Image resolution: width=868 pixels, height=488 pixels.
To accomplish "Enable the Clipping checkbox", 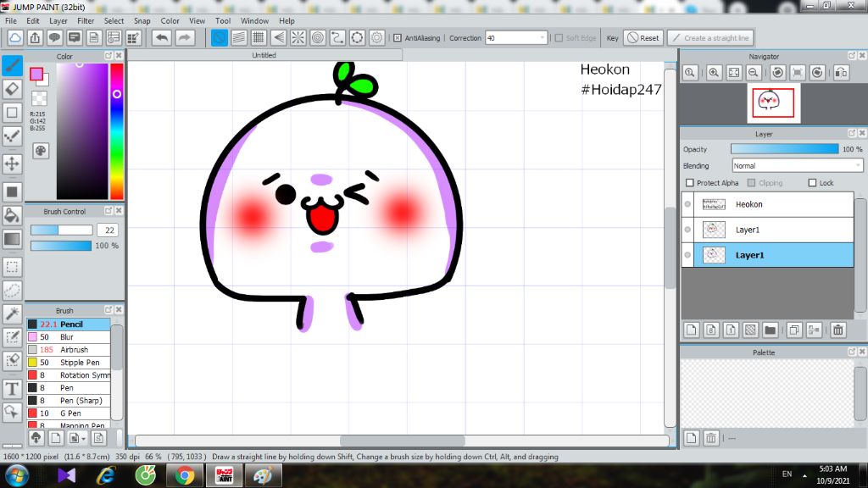I will coord(751,183).
